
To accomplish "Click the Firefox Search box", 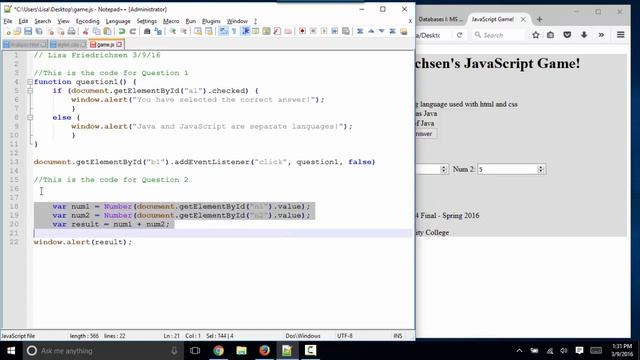I will click(x=498, y=35).
